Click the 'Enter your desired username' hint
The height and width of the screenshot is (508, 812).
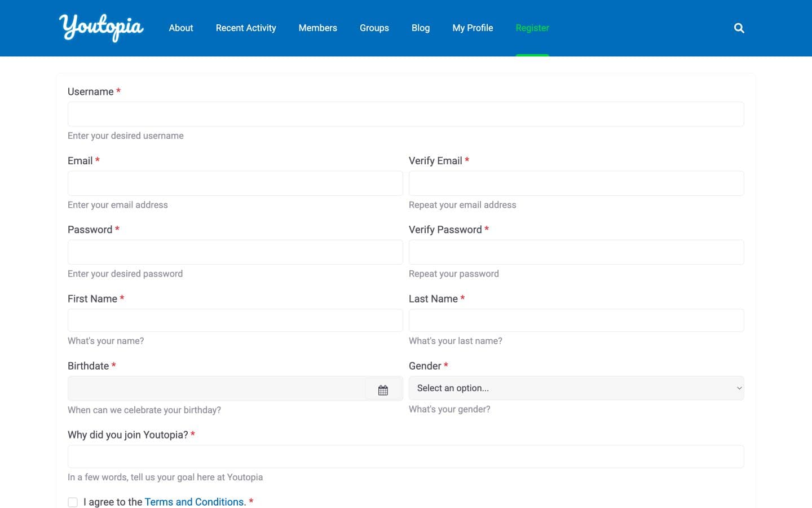126,135
